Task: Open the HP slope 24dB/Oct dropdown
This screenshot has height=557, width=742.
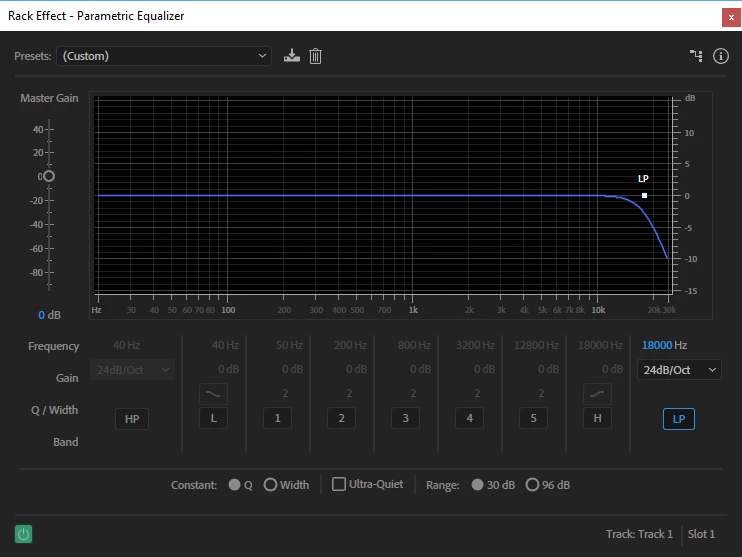Action: [x=132, y=370]
